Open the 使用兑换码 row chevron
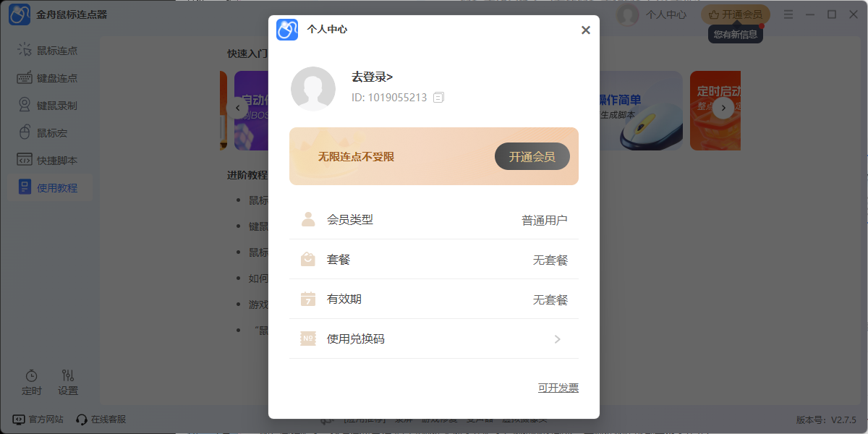868x434 pixels. pos(557,339)
